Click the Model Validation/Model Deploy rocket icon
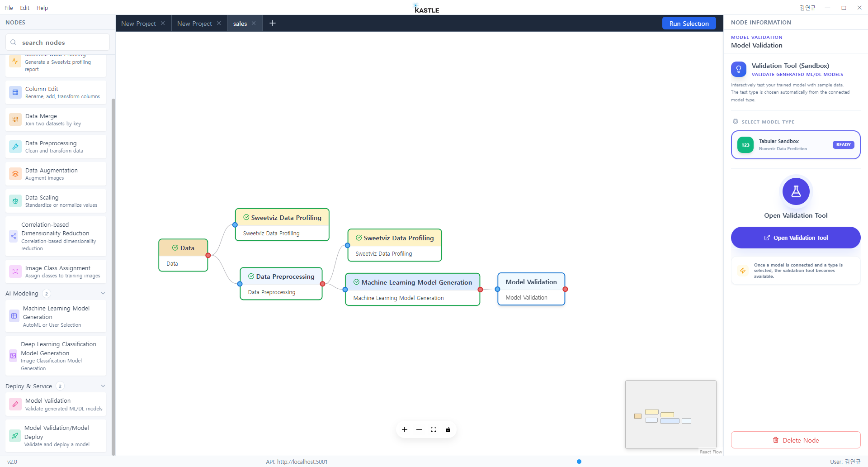 [15, 436]
